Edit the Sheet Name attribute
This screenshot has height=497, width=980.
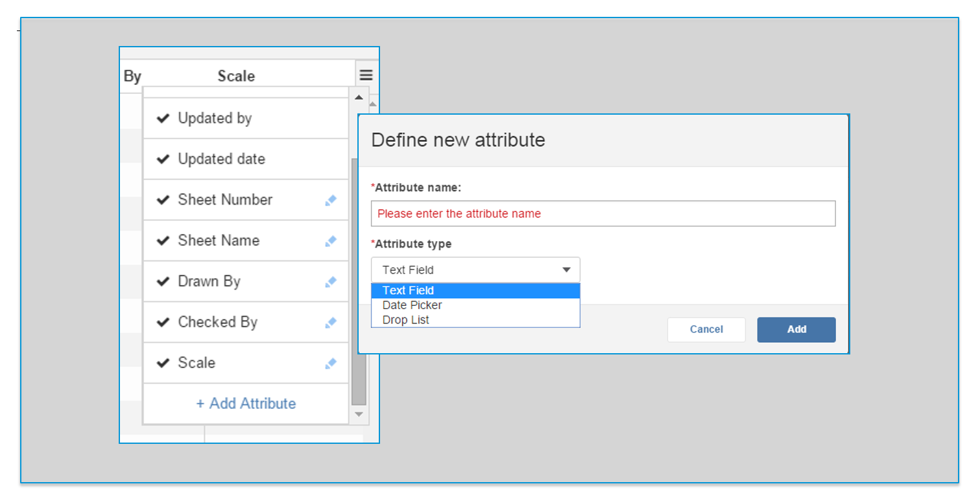pos(331,240)
